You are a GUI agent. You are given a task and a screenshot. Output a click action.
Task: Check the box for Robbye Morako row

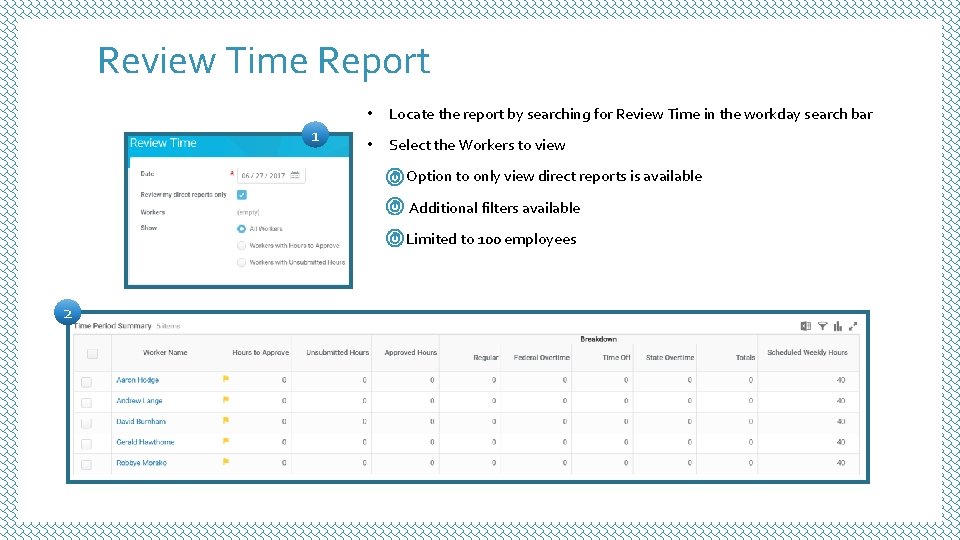[x=86, y=465]
